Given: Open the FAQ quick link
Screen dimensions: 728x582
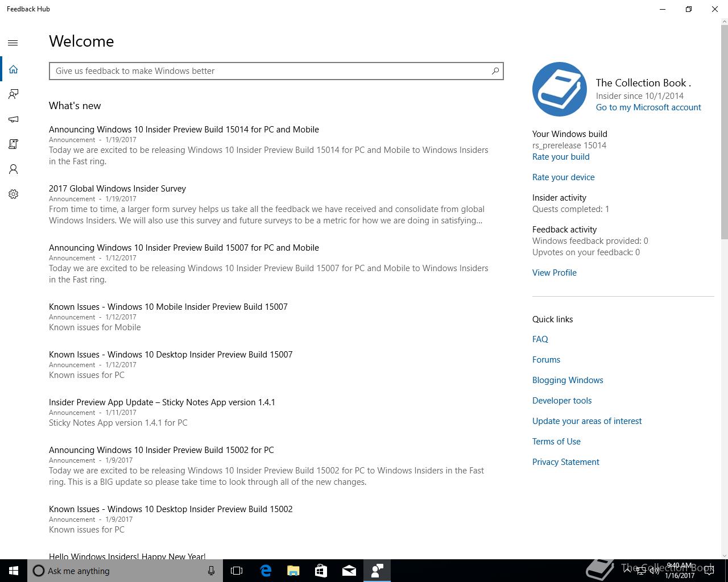Looking at the screenshot, I should click(540, 339).
